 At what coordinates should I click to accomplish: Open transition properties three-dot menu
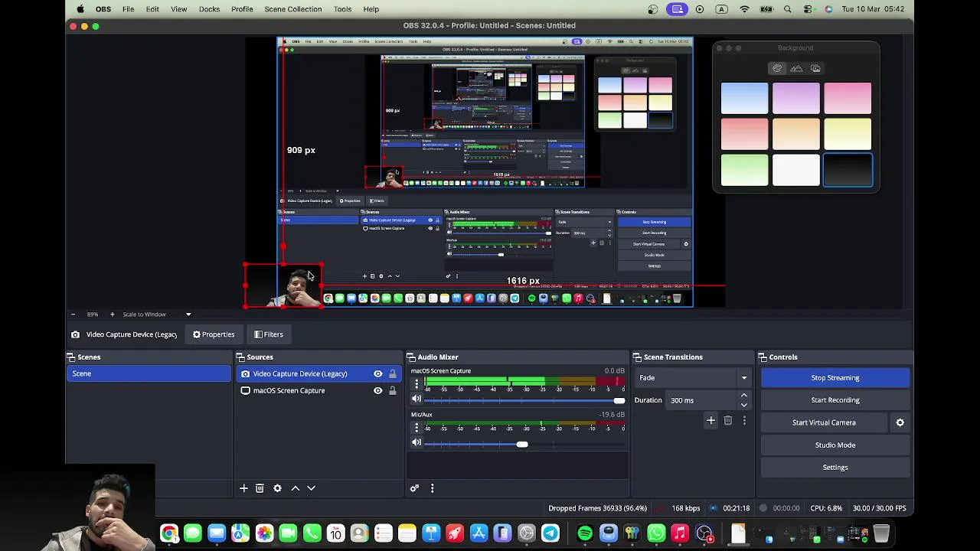click(744, 420)
